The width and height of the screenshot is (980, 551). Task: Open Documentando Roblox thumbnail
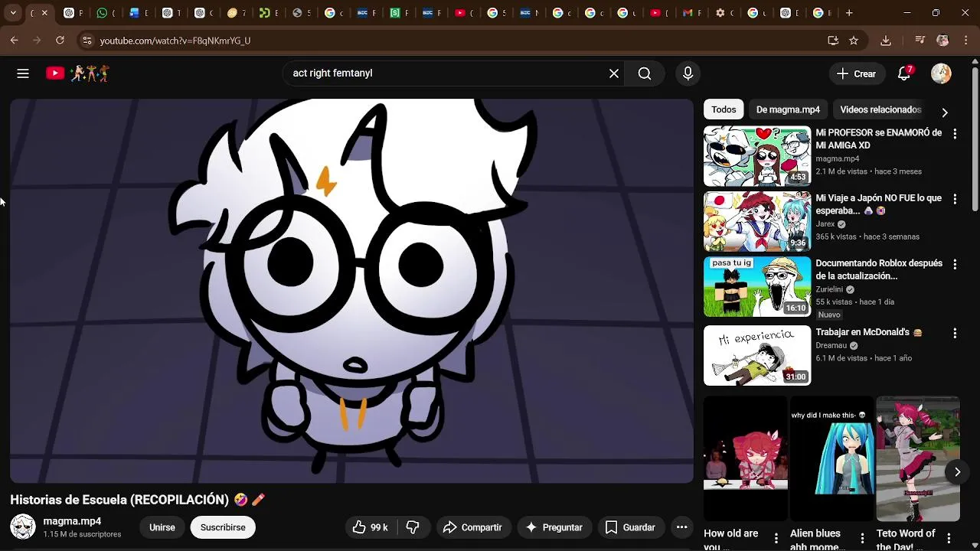tap(757, 286)
